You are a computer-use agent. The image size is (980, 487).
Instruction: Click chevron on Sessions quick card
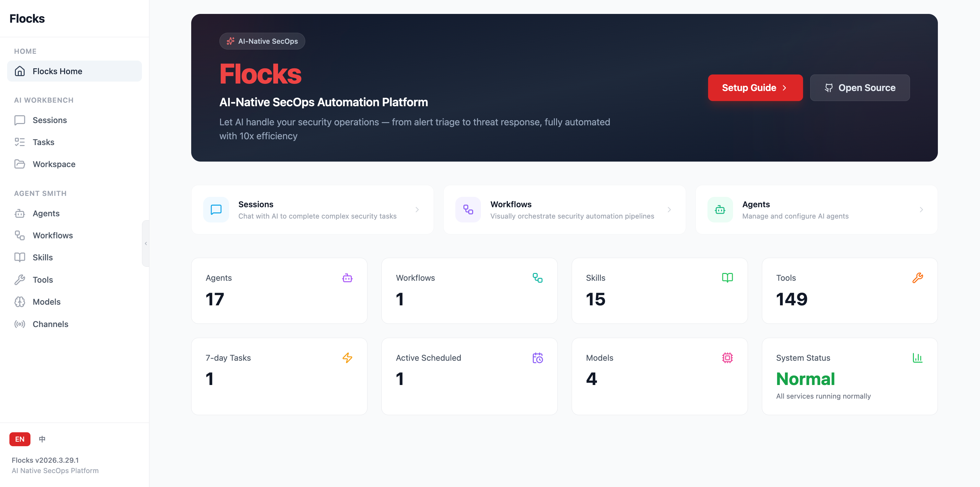click(417, 210)
